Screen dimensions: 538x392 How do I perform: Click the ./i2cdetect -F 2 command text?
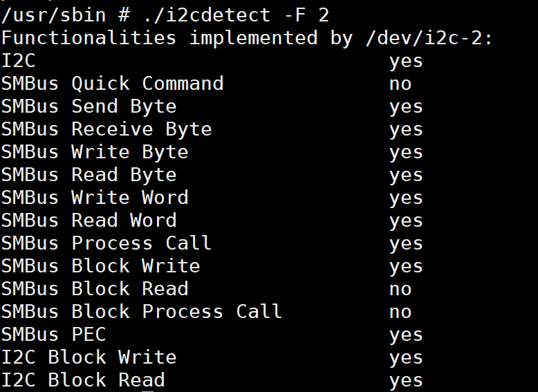pyautogui.click(x=236, y=15)
